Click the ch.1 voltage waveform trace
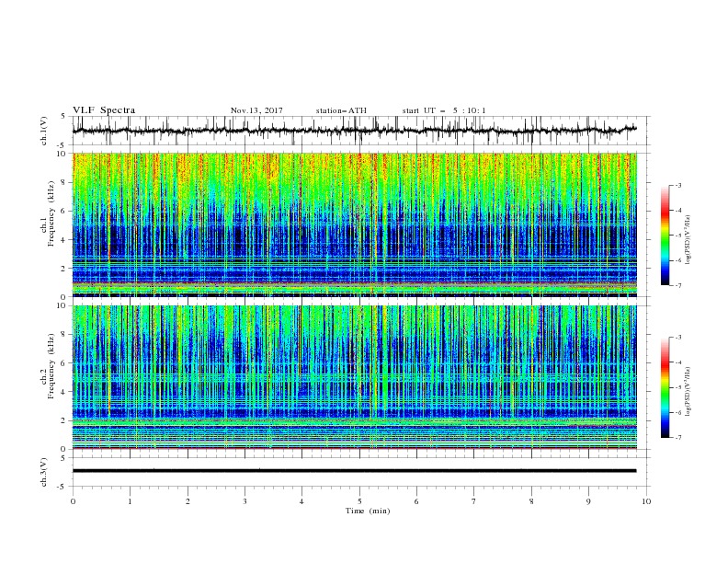Viewport: 728px width, 563px height. click(x=354, y=131)
